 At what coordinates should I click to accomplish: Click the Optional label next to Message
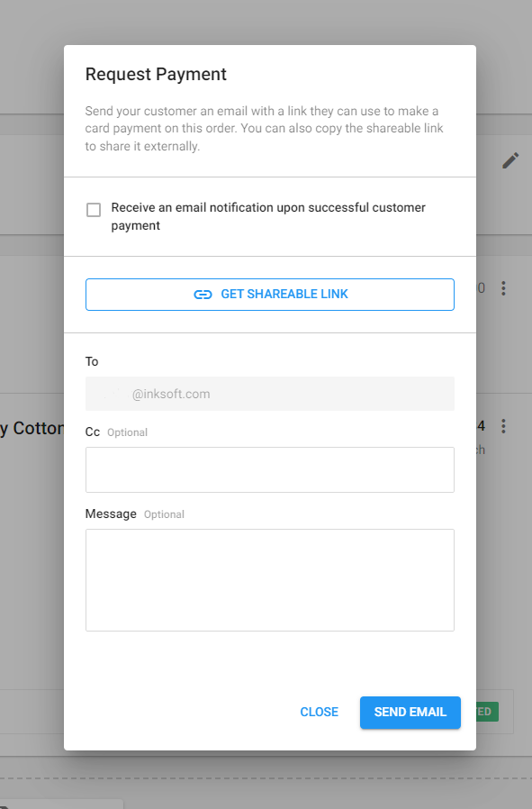164,514
